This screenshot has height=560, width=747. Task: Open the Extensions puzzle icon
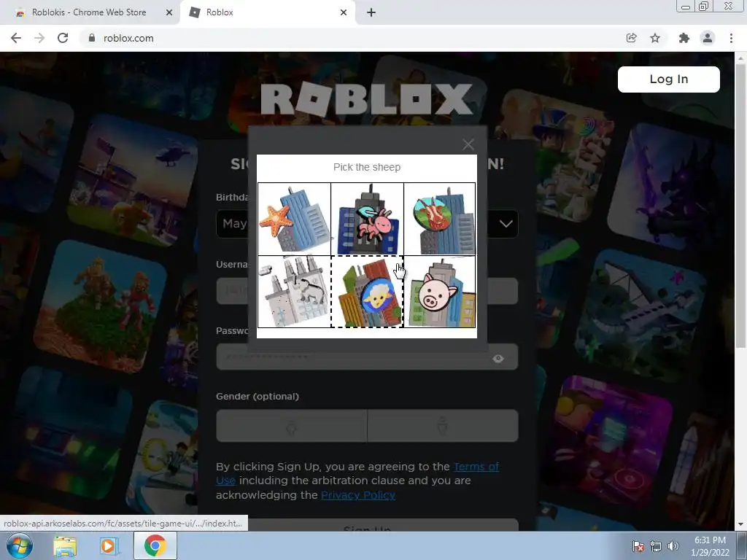[684, 38]
